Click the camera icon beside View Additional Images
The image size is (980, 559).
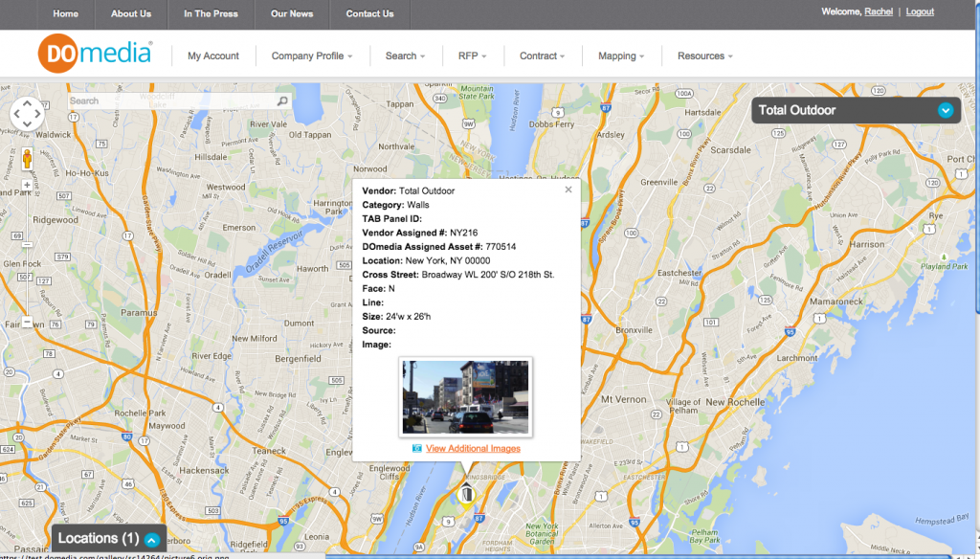point(417,448)
